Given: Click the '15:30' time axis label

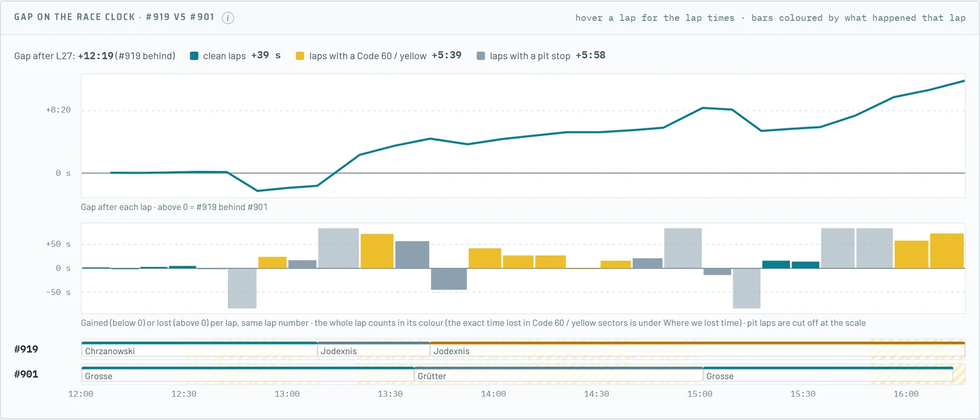Looking at the screenshot, I should [803, 394].
